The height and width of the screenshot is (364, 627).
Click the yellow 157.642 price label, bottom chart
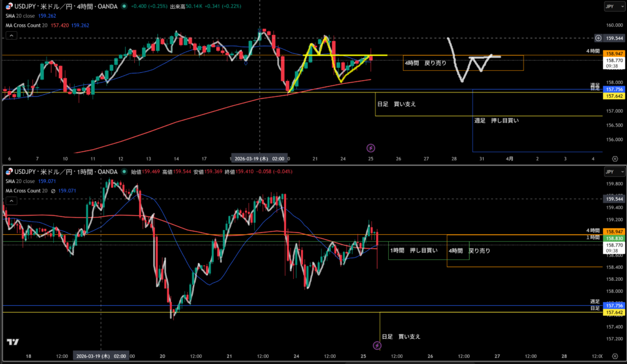pos(613,313)
